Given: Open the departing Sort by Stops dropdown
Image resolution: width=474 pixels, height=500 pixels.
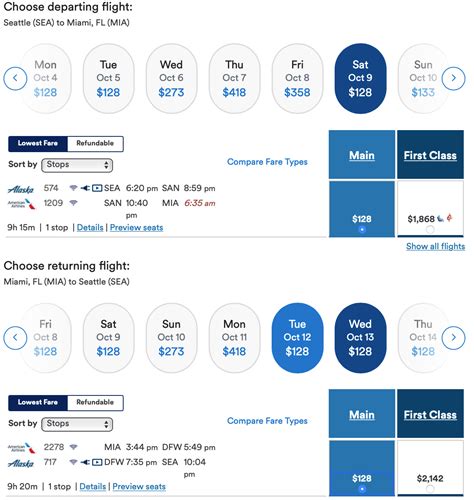Looking at the screenshot, I should (x=77, y=165).
